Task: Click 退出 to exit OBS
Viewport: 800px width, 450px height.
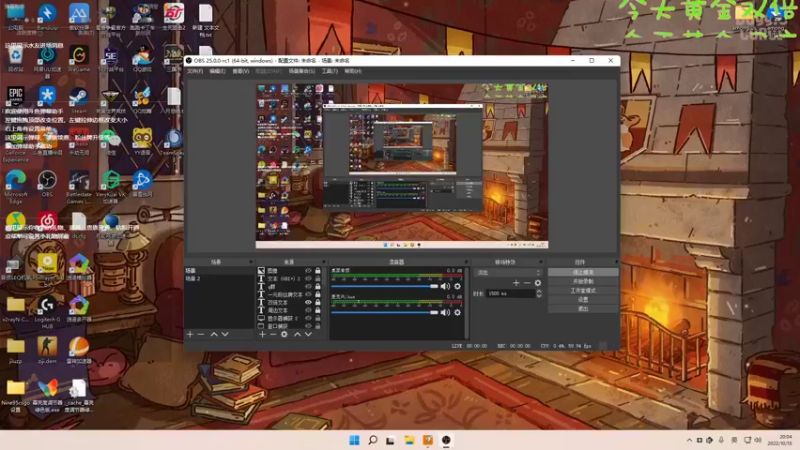Action: click(583, 309)
